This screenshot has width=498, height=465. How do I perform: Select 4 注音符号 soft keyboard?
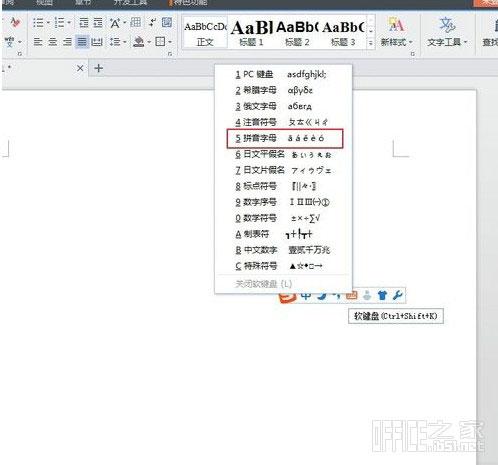click(x=283, y=122)
